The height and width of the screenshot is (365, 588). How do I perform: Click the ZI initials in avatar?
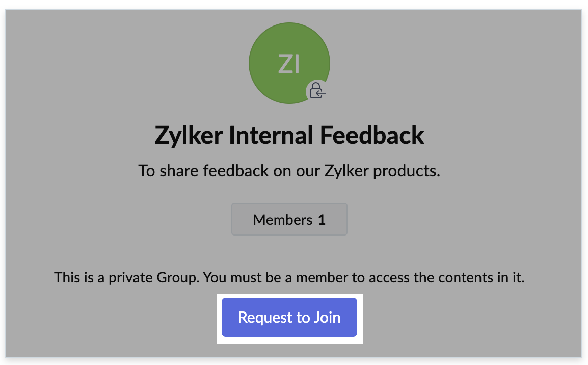(x=289, y=64)
